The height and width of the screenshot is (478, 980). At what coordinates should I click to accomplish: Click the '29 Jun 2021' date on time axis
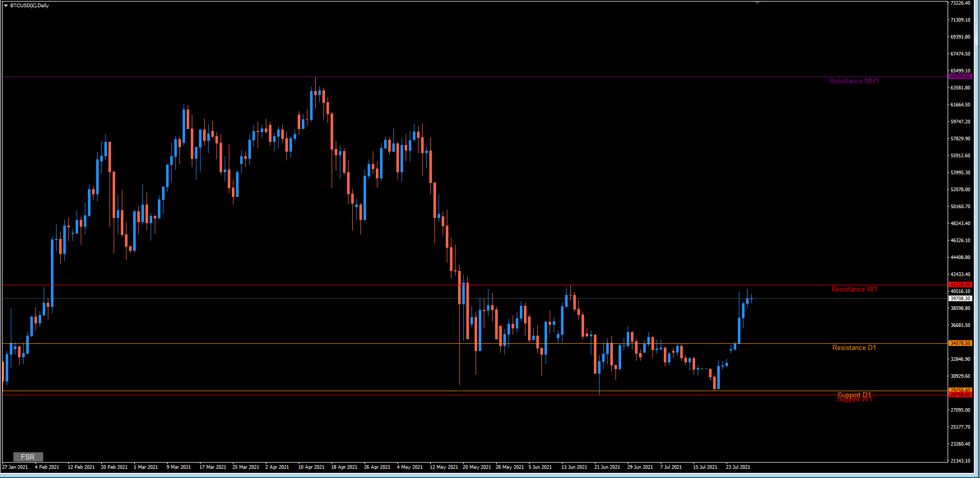tap(640, 467)
